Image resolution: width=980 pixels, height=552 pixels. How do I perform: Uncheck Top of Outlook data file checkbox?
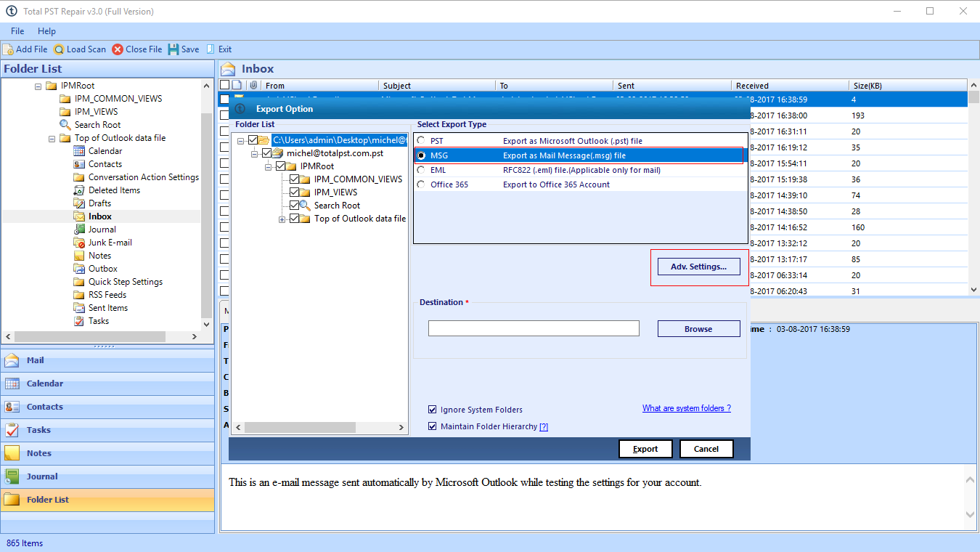coord(294,219)
